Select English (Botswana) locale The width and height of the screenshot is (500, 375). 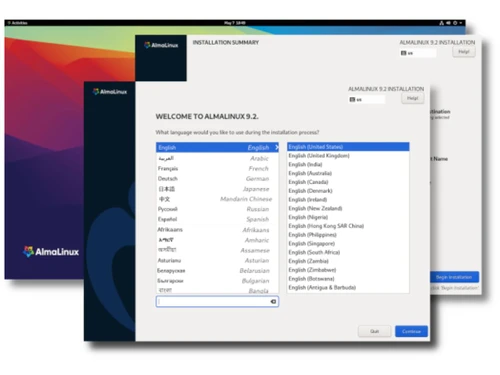(x=348, y=279)
